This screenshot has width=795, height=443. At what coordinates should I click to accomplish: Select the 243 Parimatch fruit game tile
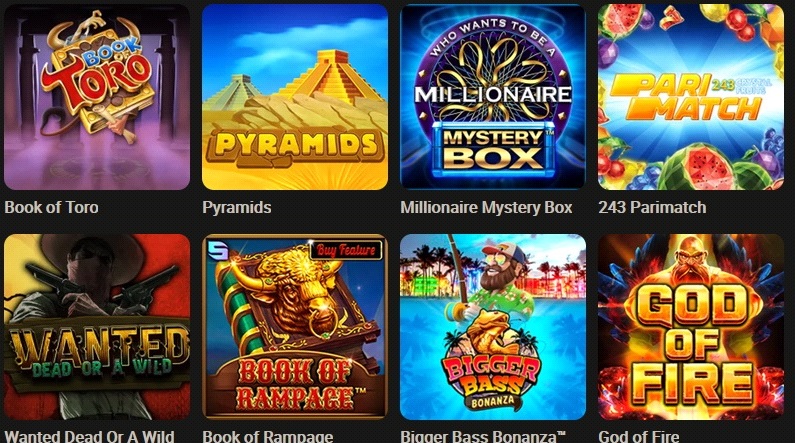691,97
